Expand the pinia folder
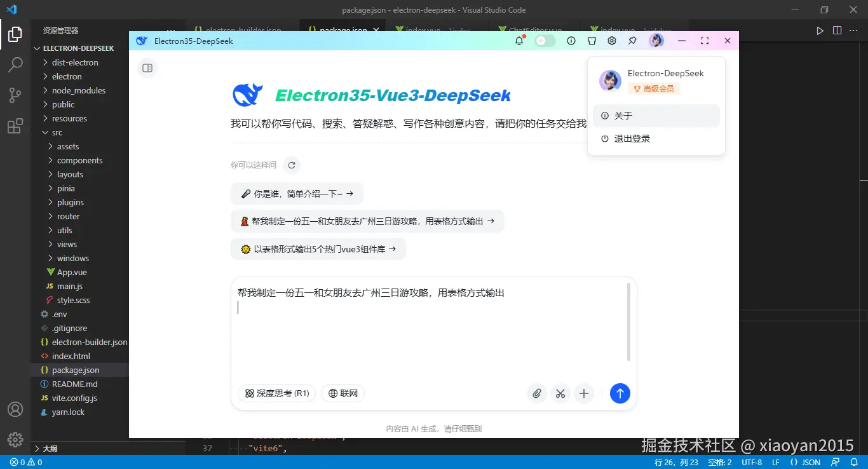This screenshot has width=868, height=469. coord(79,188)
